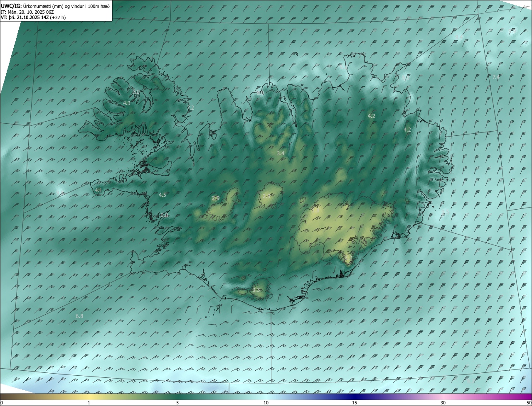Pick the pink color above the "30" tick
The width and height of the screenshot is (532, 406).
[443, 396]
